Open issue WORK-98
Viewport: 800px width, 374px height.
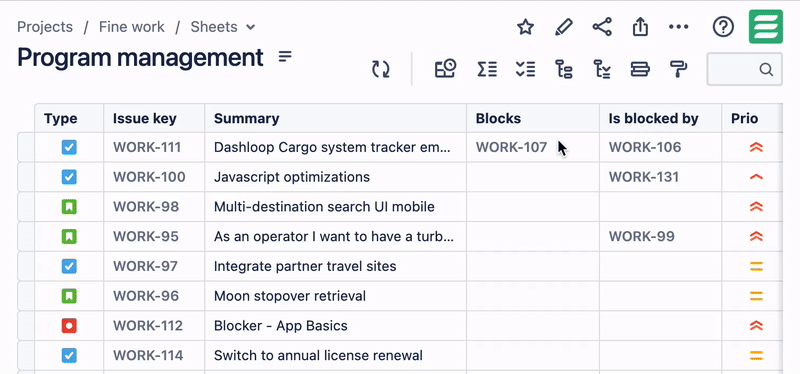[146, 207]
